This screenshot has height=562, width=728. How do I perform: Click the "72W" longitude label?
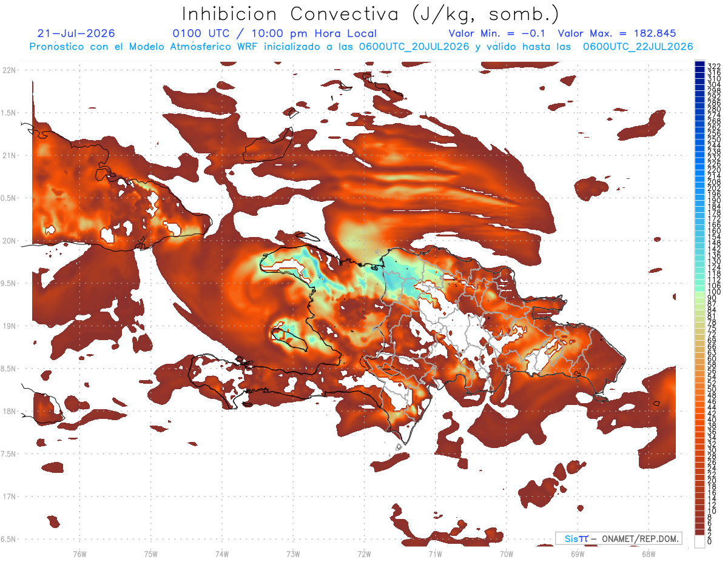click(364, 554)
